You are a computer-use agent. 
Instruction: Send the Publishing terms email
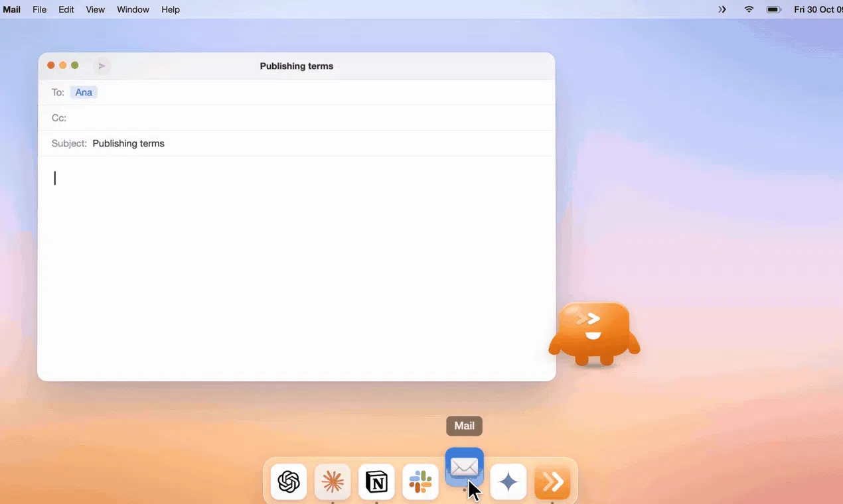102,66
